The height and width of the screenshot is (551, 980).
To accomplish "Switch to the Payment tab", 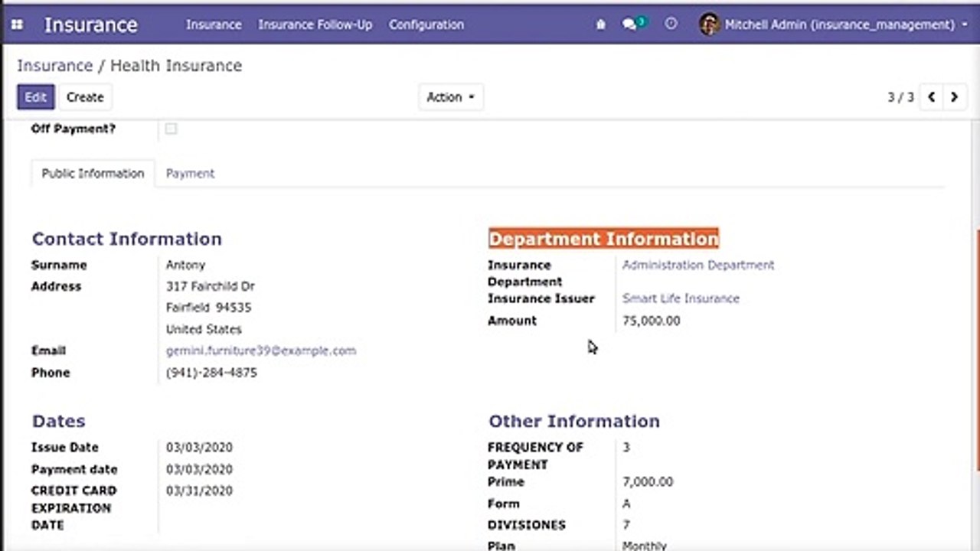I will [190, 173].
